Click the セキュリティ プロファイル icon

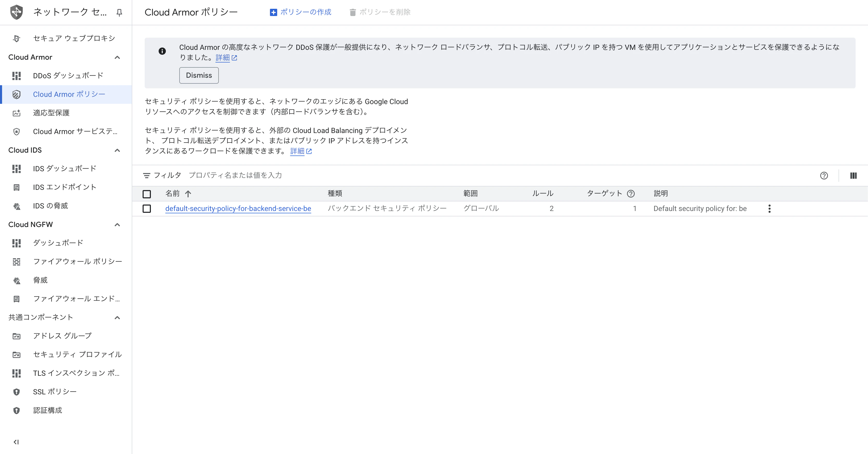[17, 355]
